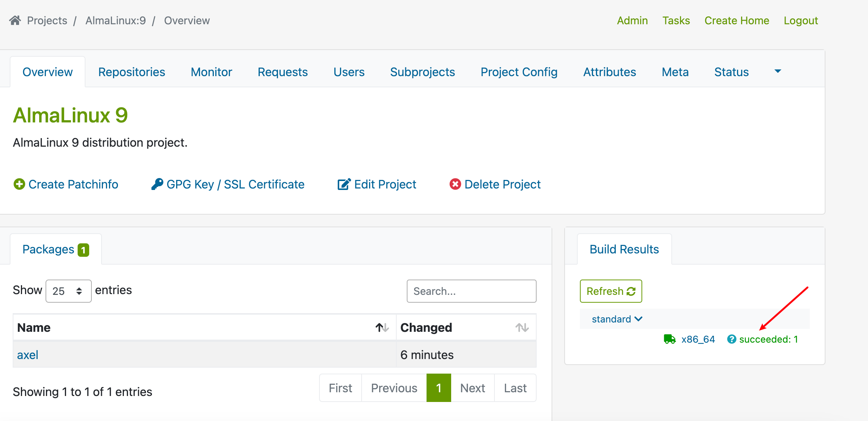Screen dimensions: 868x421
Task: Click the Create Home link
Action: coord(737,21)
